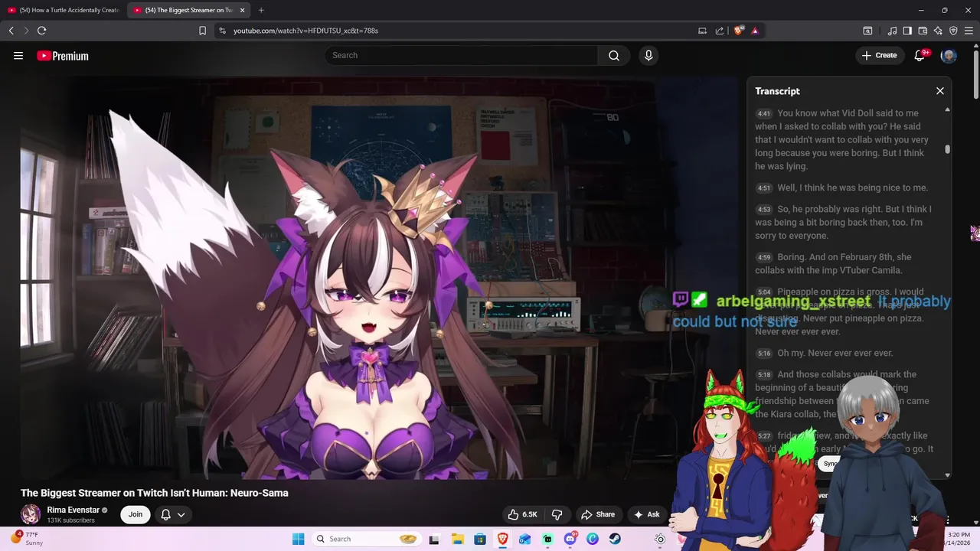This screenshot has width=980, height=551.
Task: Close 'The Biggest Streamer' tab
Action: coord(242,10)
